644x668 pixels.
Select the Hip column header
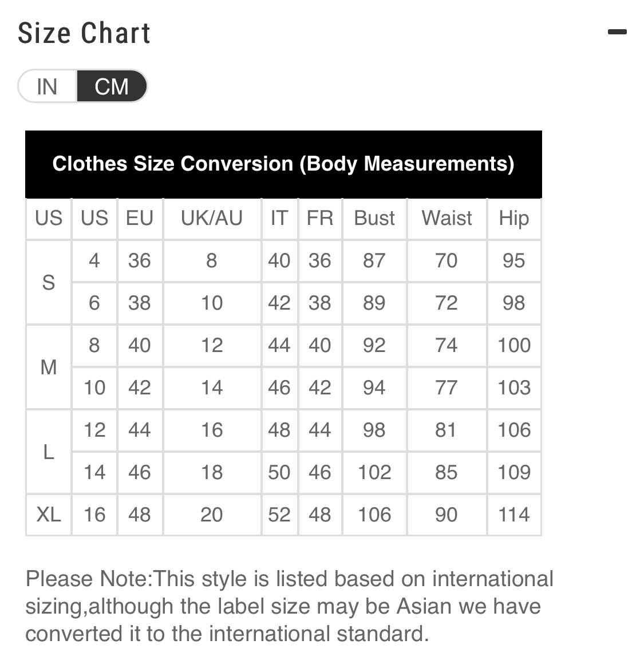pyautogui.click(x=514, y=218)
